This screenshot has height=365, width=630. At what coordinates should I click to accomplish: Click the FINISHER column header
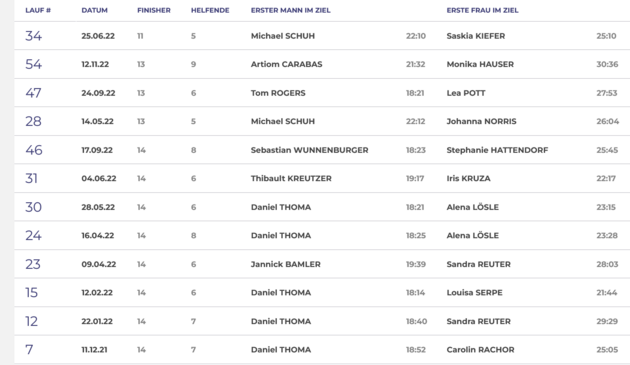pos(153,10)
